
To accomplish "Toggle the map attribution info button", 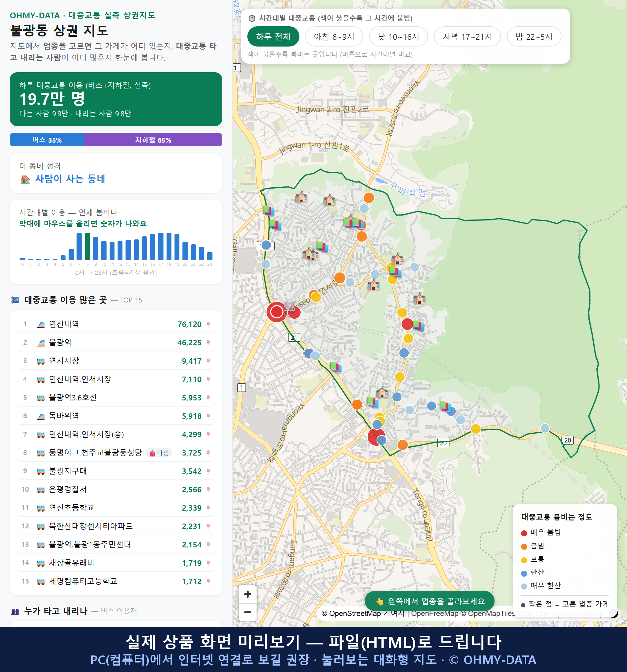I will (614, 613).
